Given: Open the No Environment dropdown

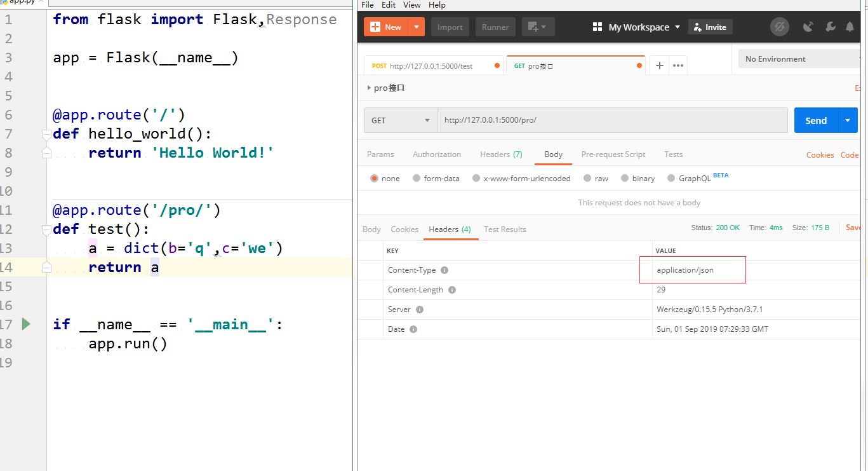Looking at the screenshot, I should click(799, 59).
